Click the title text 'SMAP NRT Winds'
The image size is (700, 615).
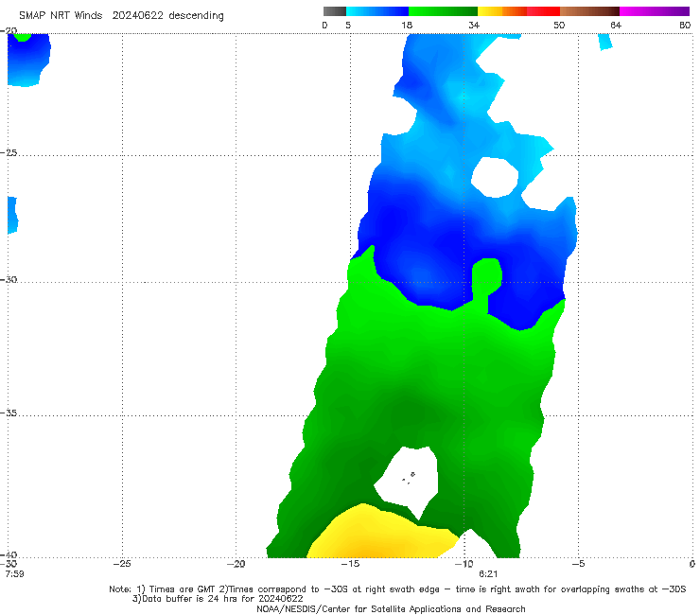pos(61,16)
